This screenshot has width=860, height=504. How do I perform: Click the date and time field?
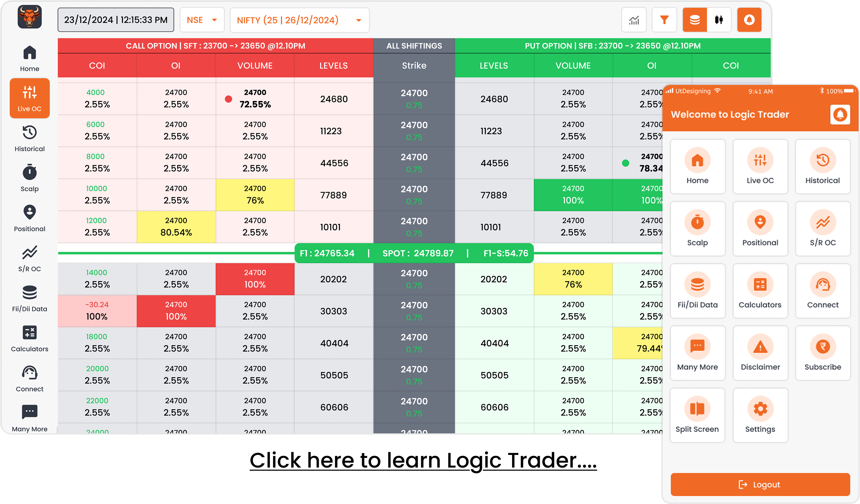116,19
